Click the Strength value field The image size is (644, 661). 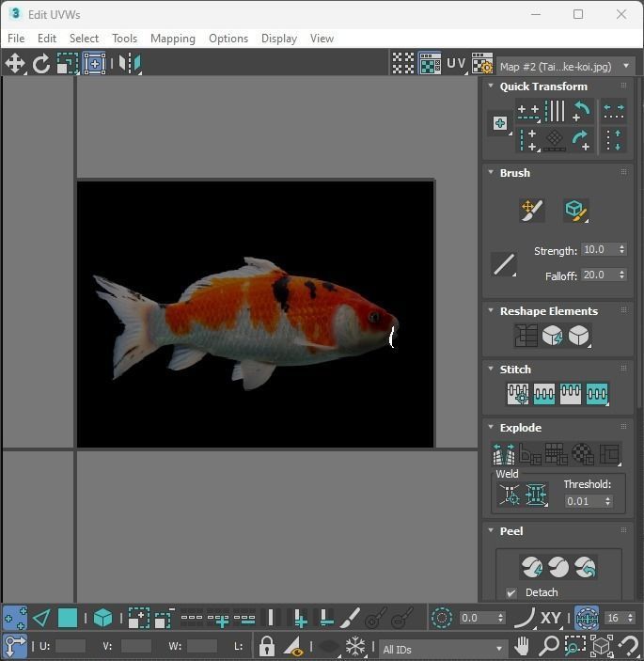[599, 249]
